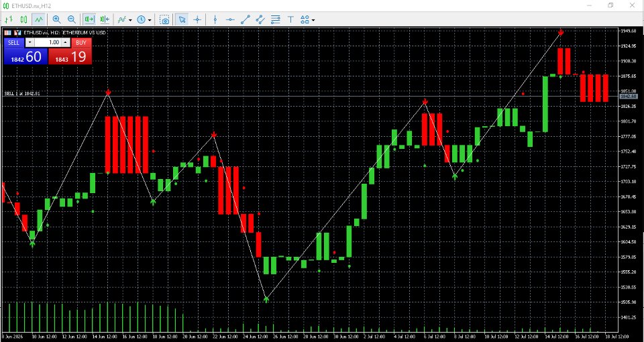The width and height of the screenshot is (644, 342).
Task: Click time axis label 6 Jul 12:00
Action: [436, 337]
